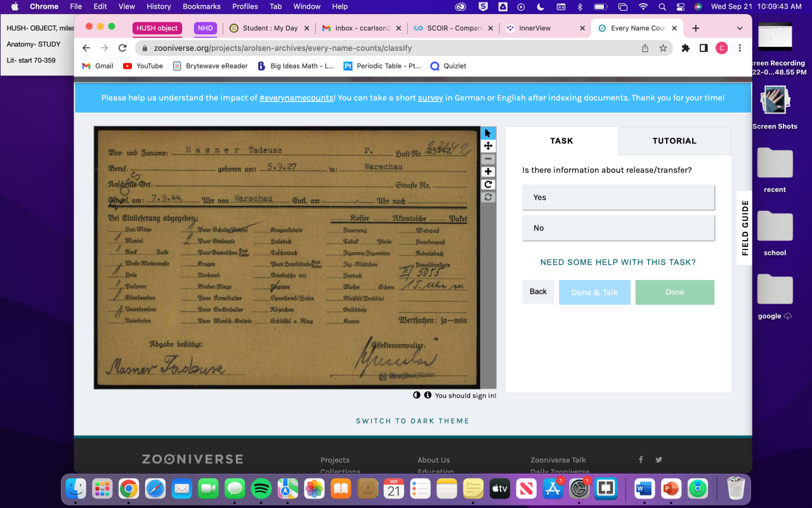
Task: Zoom in on the document image
Action: (488, 171)
